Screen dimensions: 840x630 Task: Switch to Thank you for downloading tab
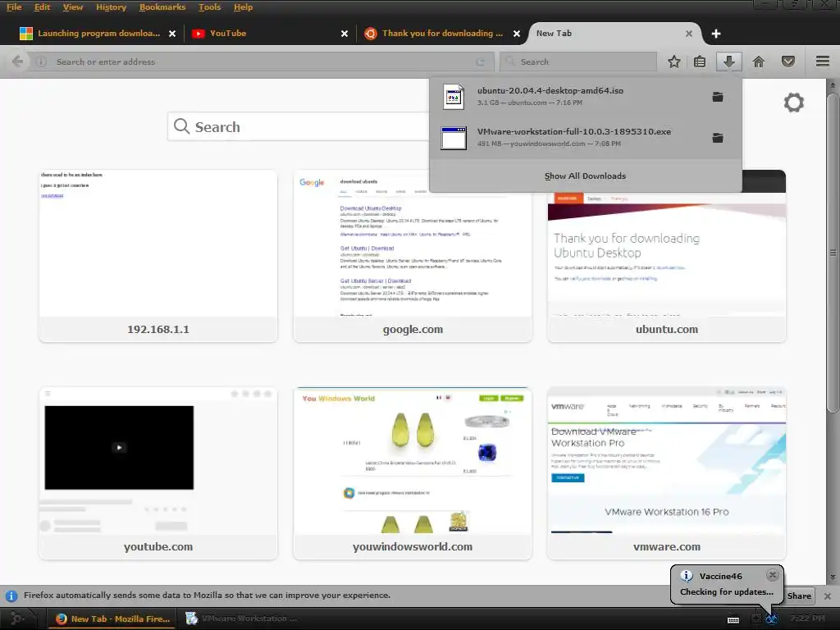pyautogui.click(x=442, y=34)
